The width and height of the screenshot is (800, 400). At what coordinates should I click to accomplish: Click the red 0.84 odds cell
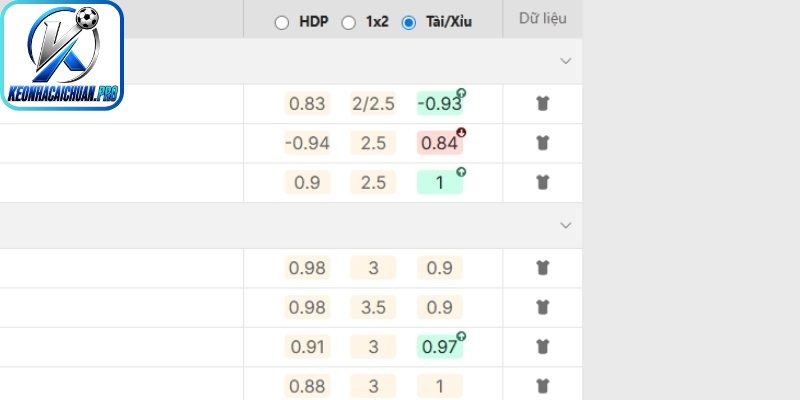point(440,143)
